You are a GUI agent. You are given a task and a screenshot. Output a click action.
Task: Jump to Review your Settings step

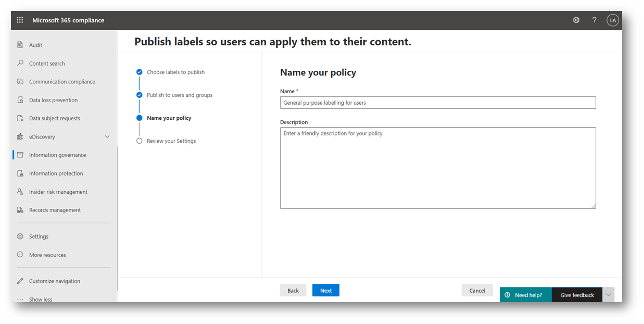[171, 141]
